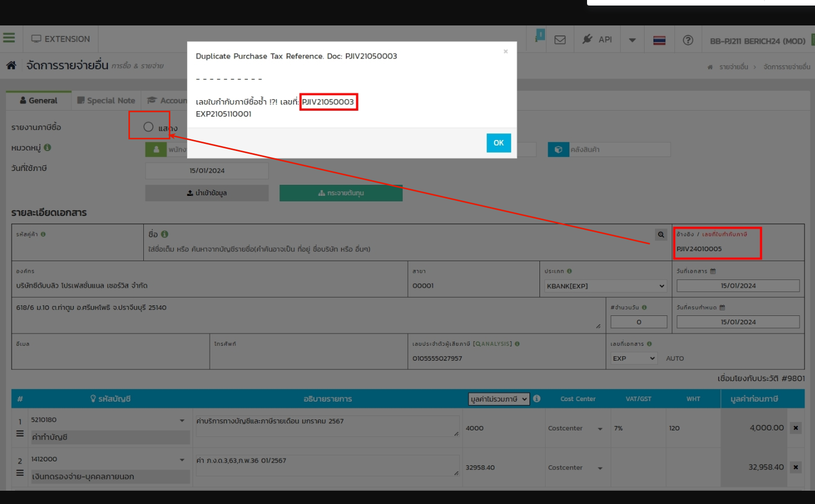Click the WHT value 120
Viewport: 815px width, 504px height.
[674, 428]
